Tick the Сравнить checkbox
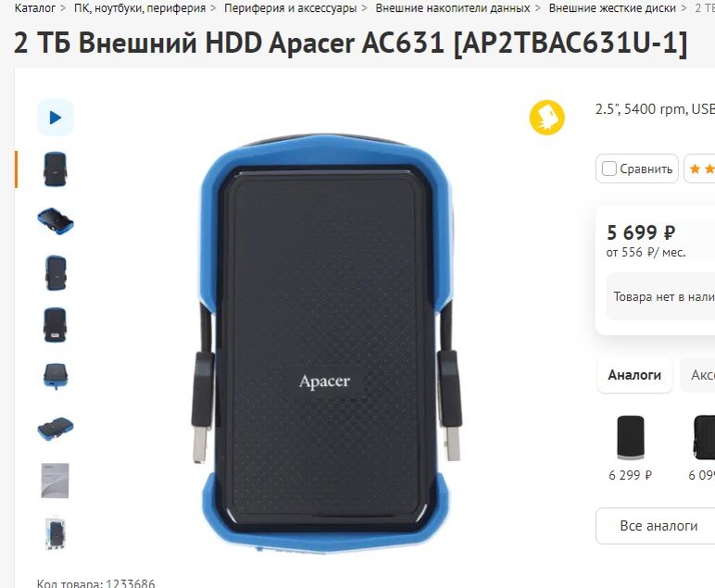Viewport: 715px width, 588px height. point(609,169)
